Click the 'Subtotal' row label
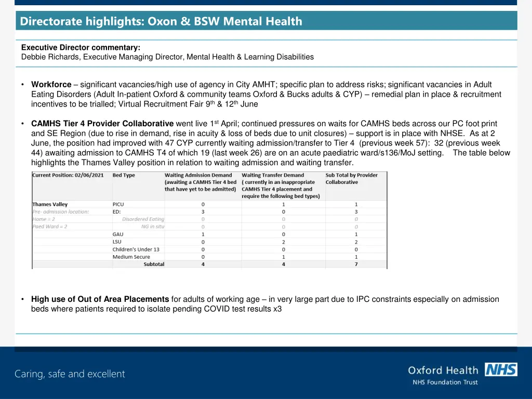 tap(154, 264)
